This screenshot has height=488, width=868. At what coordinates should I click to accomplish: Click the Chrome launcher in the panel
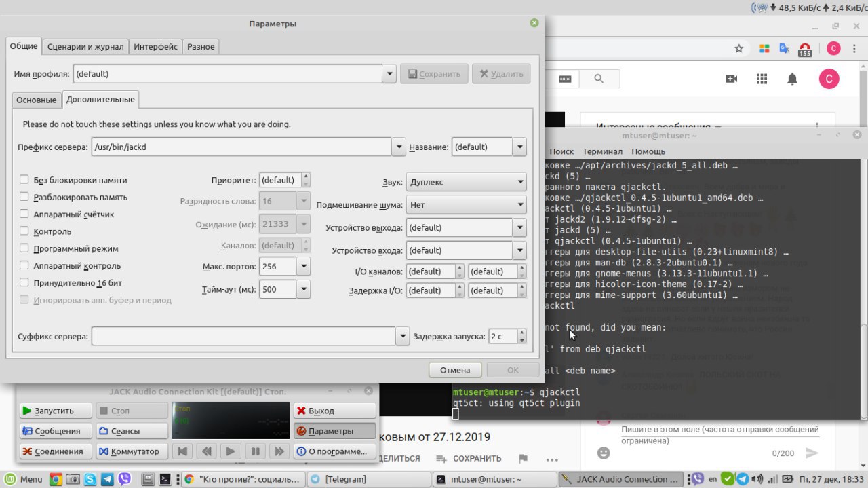[56, 479]
